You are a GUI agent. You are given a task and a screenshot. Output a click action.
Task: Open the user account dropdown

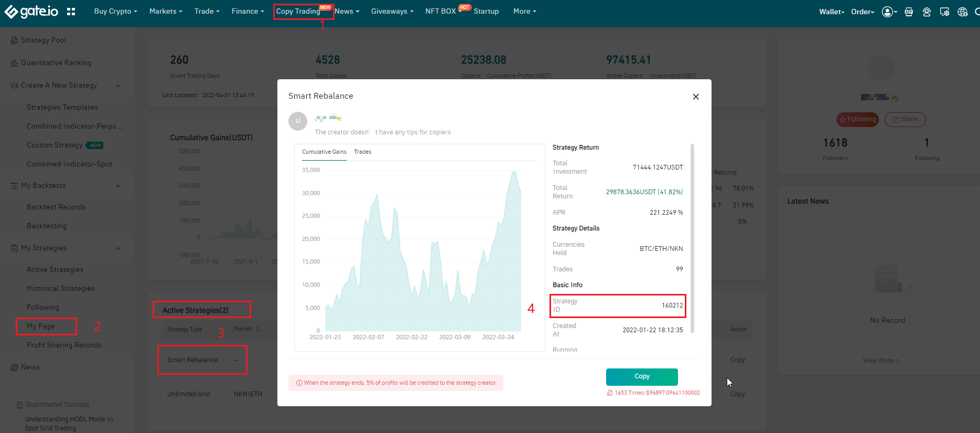click(889, 12)
